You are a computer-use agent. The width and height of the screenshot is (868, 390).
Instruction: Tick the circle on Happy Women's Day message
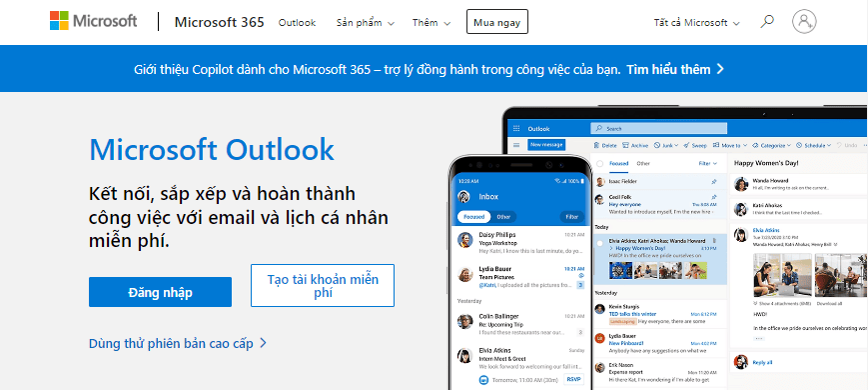(599, 243)
